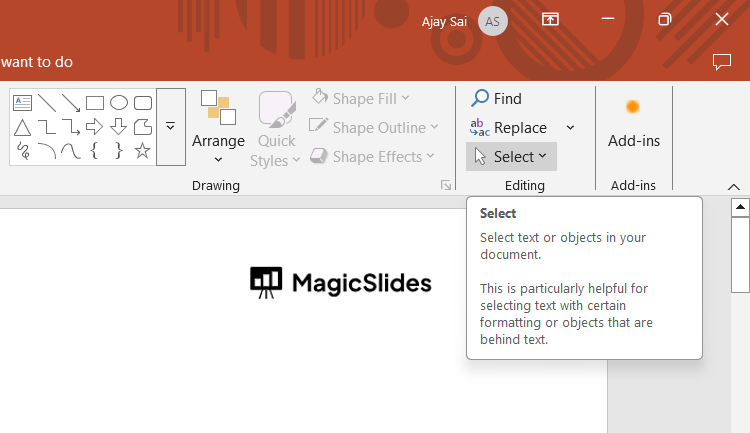This screenshot has width=750, height=433.
Task: Select the Scribble shape tool
Action: point(22,151)
